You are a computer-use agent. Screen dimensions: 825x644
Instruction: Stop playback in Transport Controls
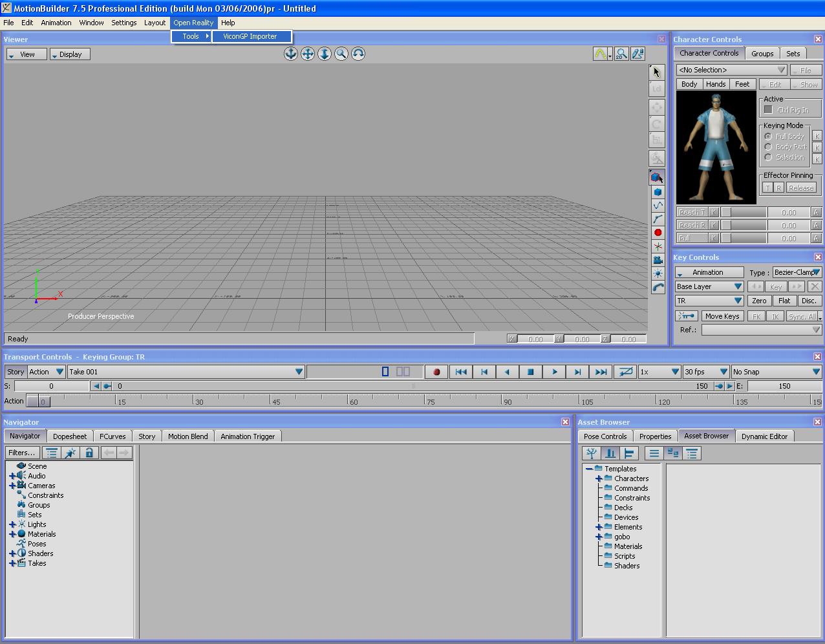[x=531, y=372]
